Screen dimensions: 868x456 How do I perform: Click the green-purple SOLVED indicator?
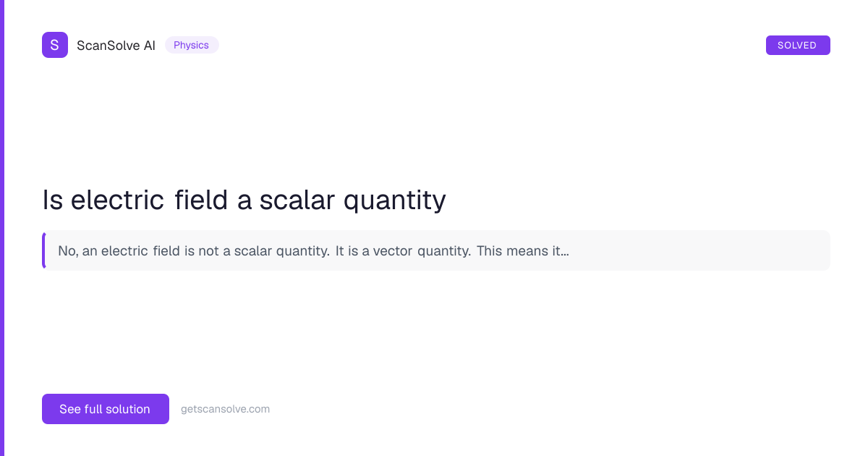click(x=798, y=45)
